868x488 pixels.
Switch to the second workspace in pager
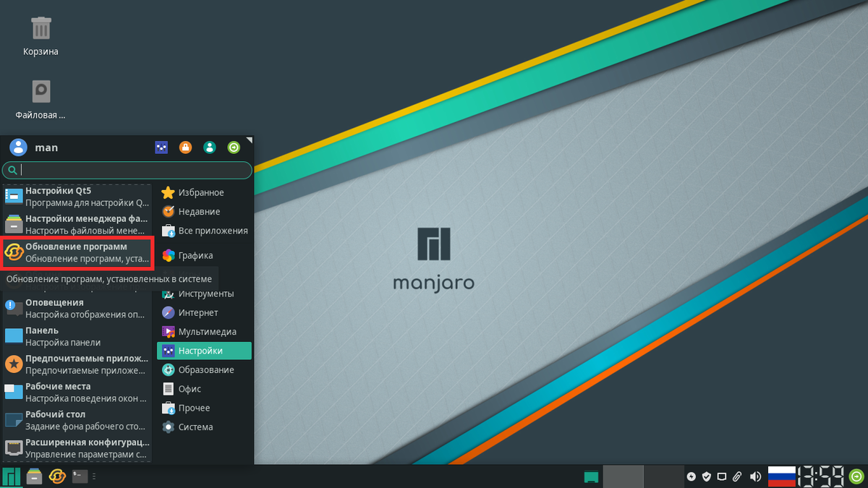click(x=663, y=476)
